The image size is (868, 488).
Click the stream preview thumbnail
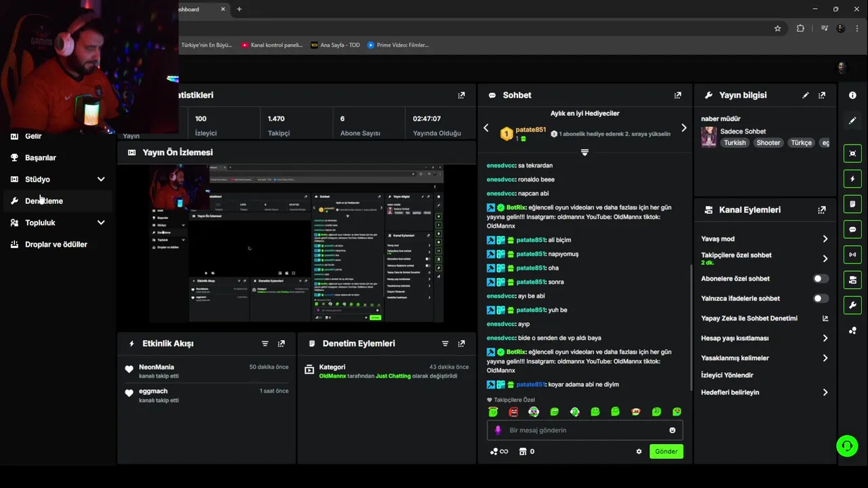(x=296, y=243)
